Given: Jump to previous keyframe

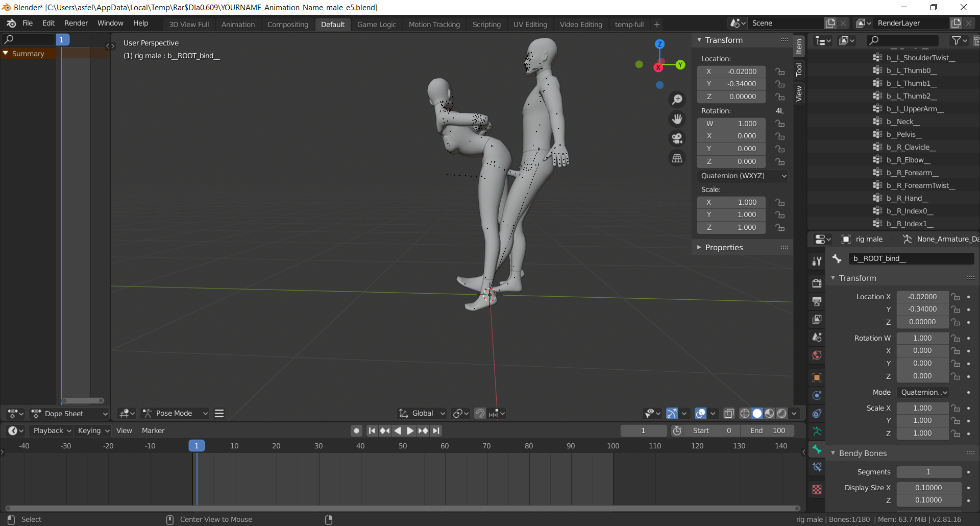Looking at the screenshot, I should tap(385, 431).
